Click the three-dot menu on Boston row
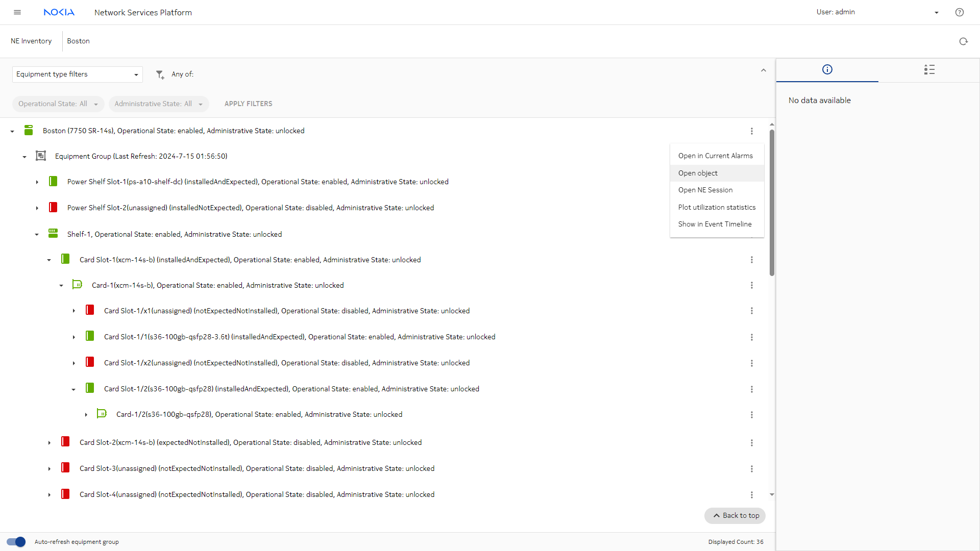980x551 pixels. click(x=751, y=131)
